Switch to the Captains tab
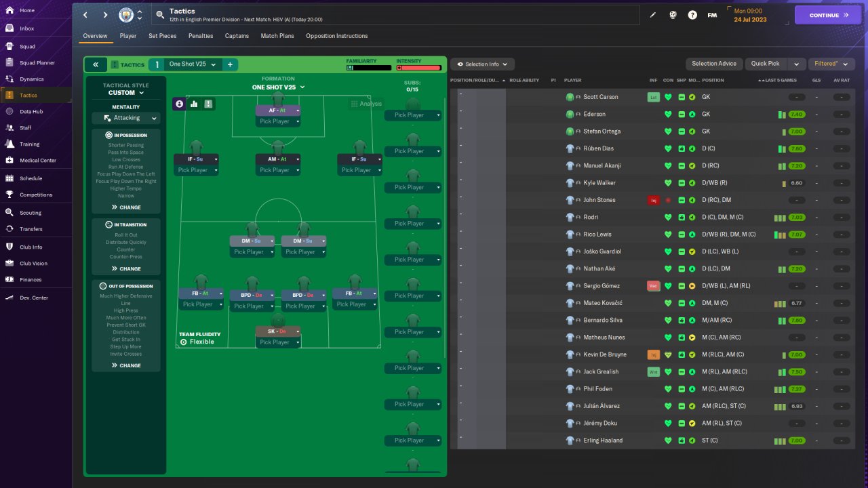The width and height of the screenshot is (868, 488). [237, 36]
